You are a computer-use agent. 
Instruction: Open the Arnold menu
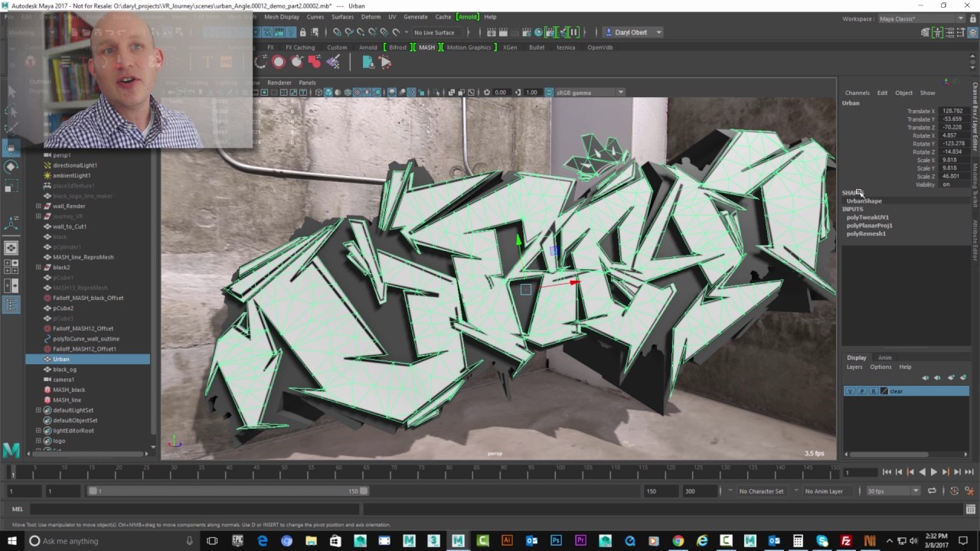click(466, 17)
